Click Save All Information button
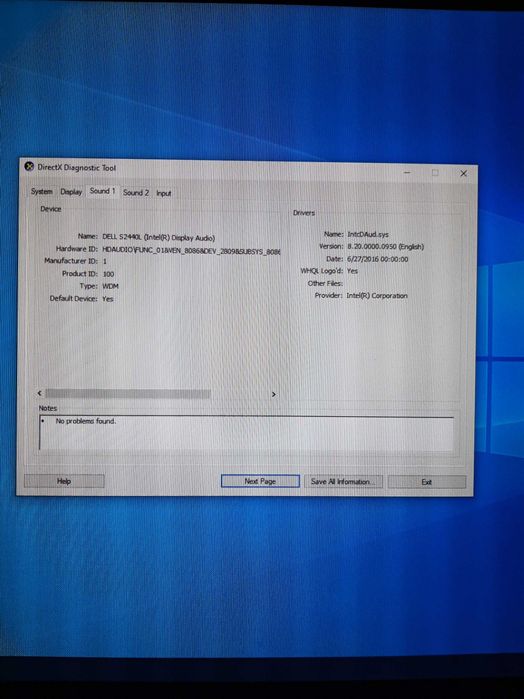Image resolution: width=524 pixels, height=699 pixels. (343, 481)
